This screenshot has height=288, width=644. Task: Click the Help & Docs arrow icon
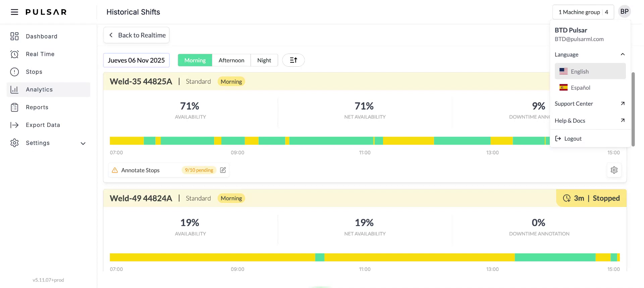(623, 121)
